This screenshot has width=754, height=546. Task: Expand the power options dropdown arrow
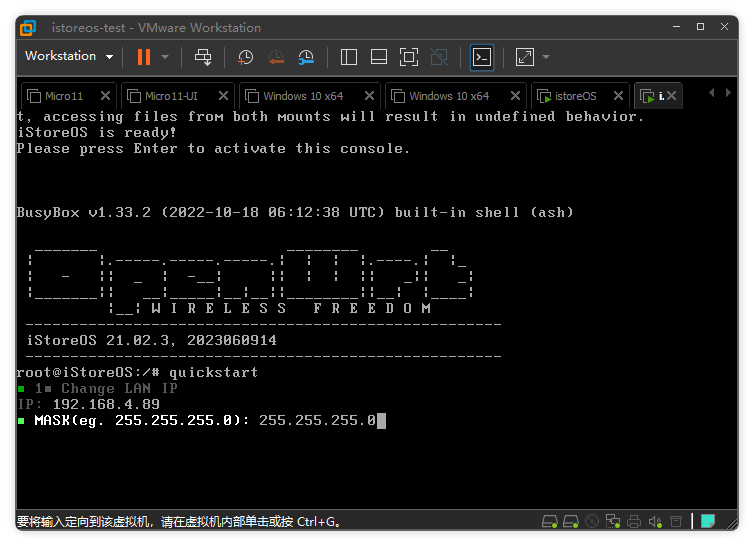tap(165, 57)
